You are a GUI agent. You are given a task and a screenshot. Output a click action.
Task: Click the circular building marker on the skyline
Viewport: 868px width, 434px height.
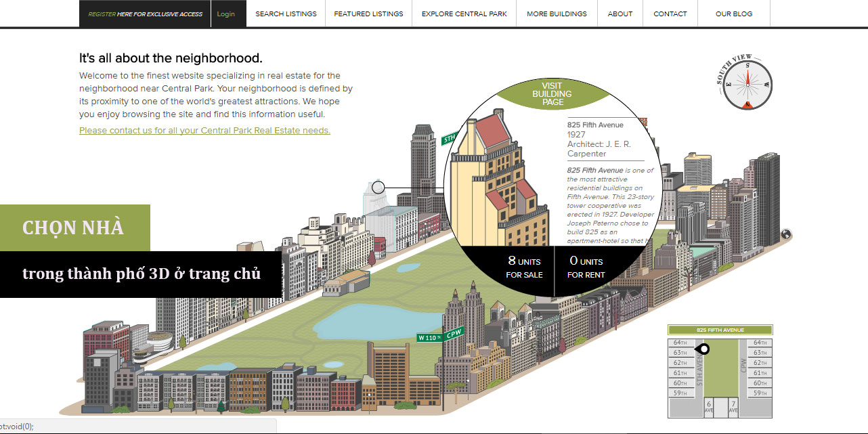pos(378,187)
